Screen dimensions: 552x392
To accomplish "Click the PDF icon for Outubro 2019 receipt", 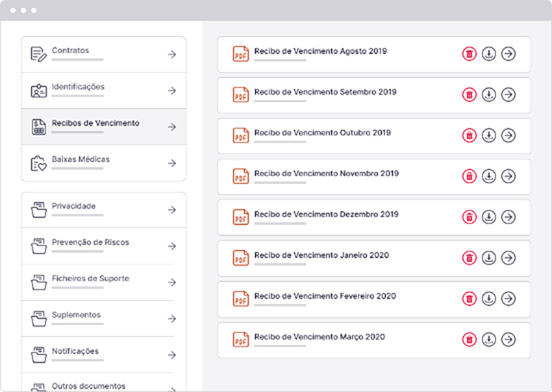I will (241, 135).
